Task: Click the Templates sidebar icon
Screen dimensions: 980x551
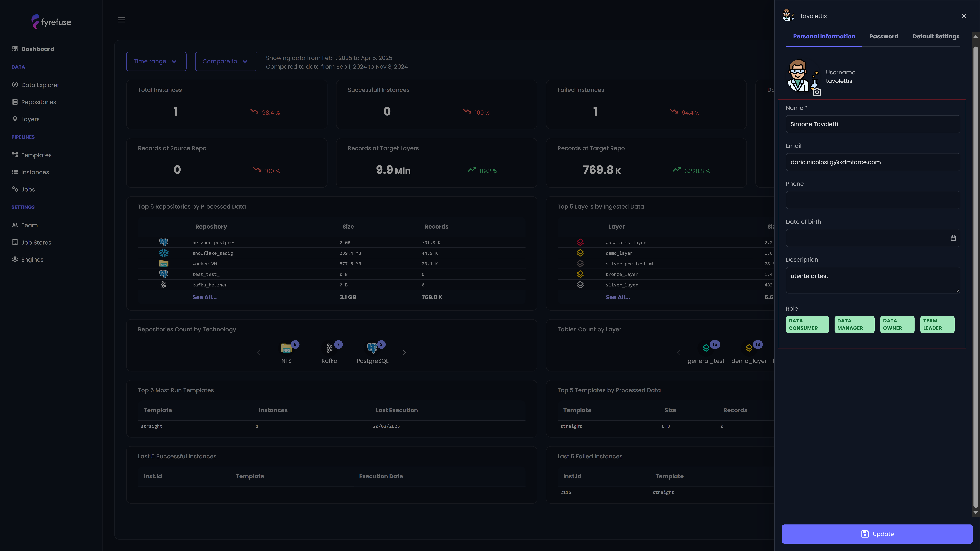Action: coord(15,155)
